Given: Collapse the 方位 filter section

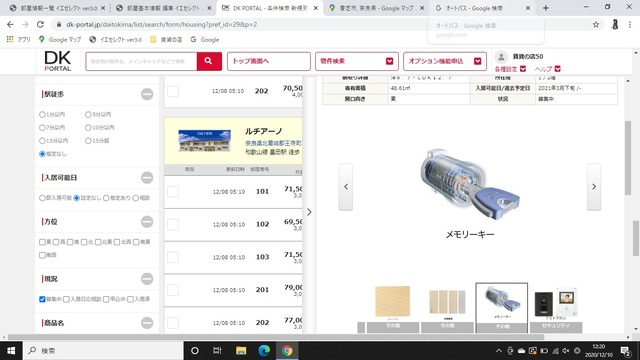Looking at the screenshot, I should tap(147, 222).
